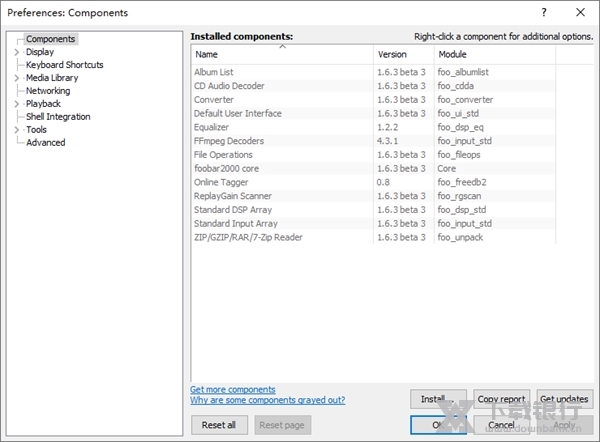Confirm with the OK button
This screenshot has height=442, width=600.
(438, 425)
